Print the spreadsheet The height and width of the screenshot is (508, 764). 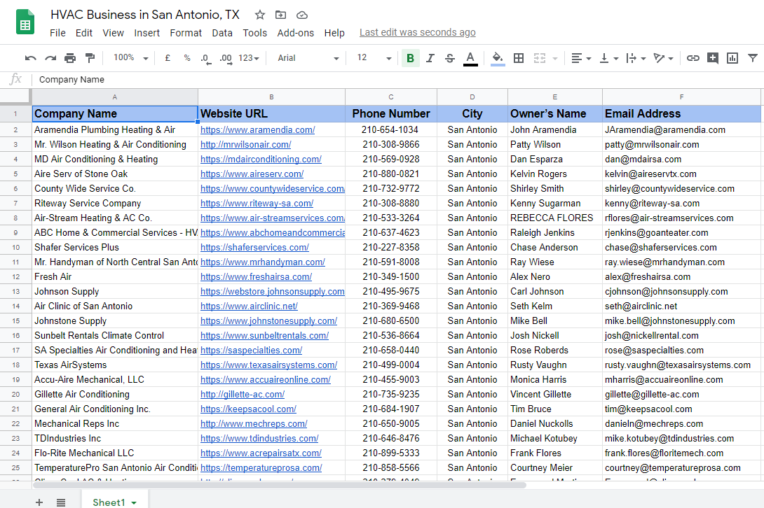(x=70, y=58)
